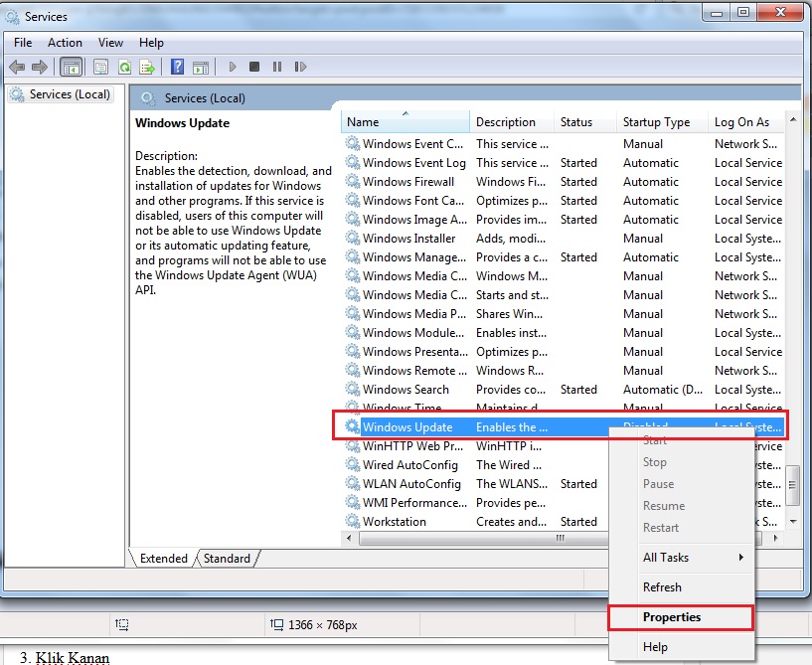Click the gear icon beside Workstation
This screenshot has height=665, width=812.
click(353, 521)
